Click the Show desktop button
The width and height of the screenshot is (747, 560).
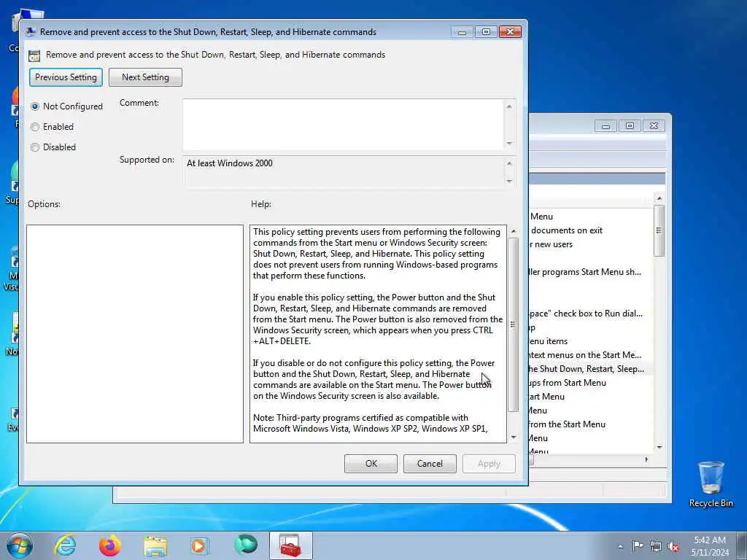(x=742, y=545)
